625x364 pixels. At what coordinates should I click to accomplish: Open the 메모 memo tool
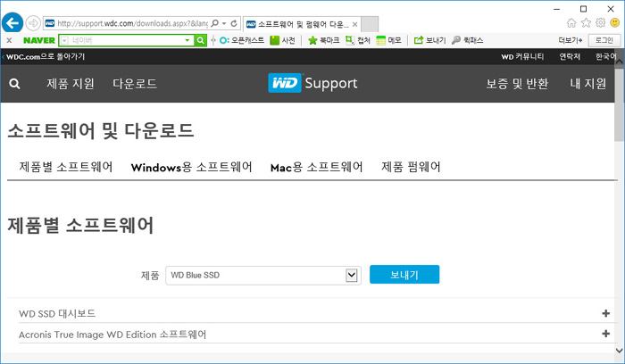click(x=388, y=40)
